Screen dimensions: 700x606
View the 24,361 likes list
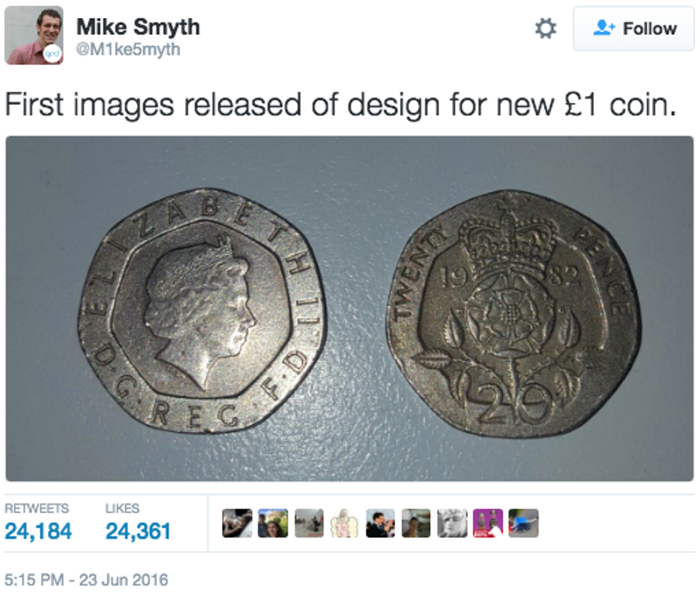click(x=138, y=531)
